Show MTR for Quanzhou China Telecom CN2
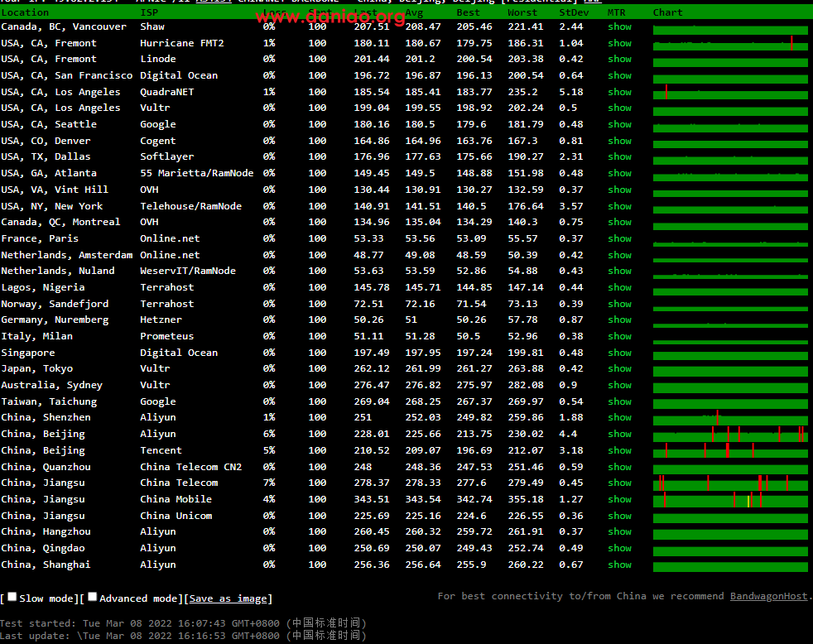The width and height of the screenshot is (813, 644). click(x=619, y=467)
